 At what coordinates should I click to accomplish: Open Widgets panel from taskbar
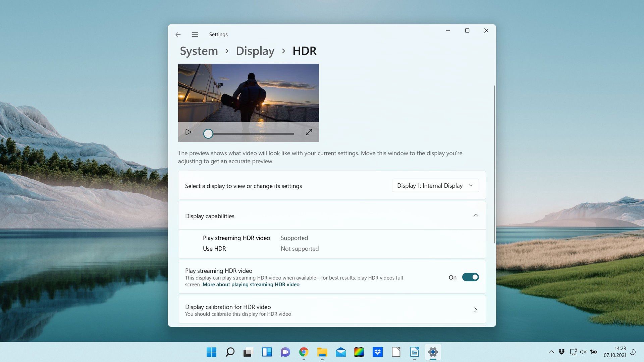coord(267,352)
